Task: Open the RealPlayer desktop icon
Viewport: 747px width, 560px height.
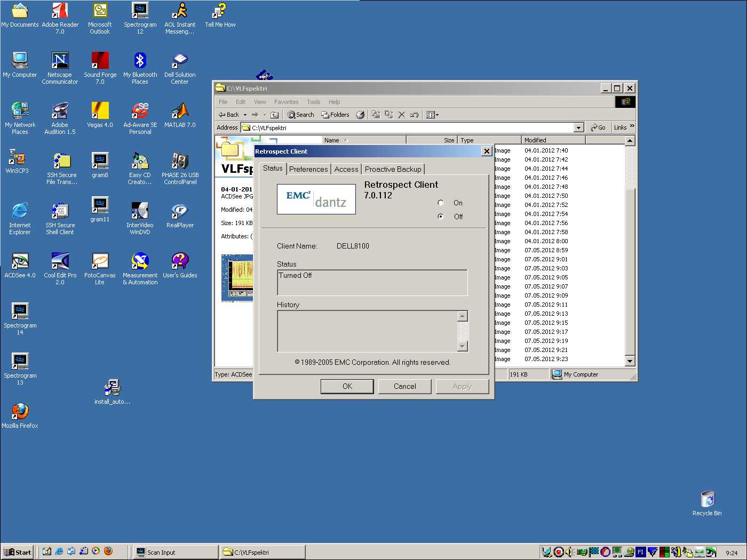Action: click(180, 215)
